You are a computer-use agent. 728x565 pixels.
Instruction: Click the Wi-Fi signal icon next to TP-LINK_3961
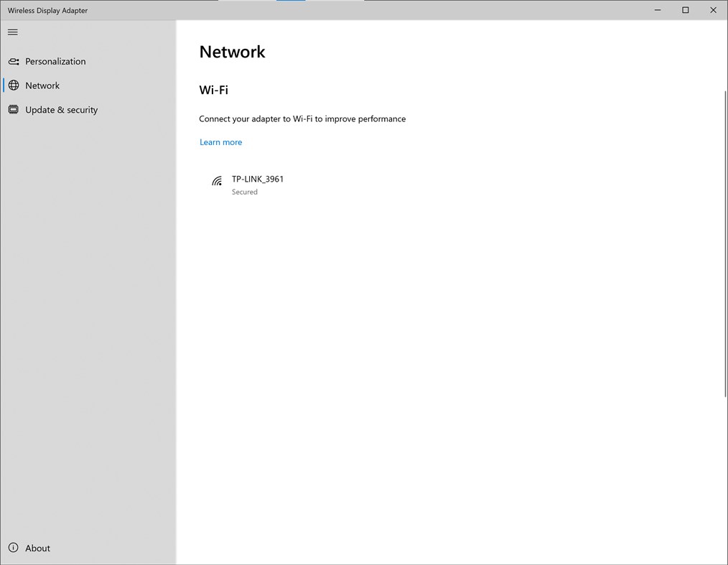pos(217,181)
